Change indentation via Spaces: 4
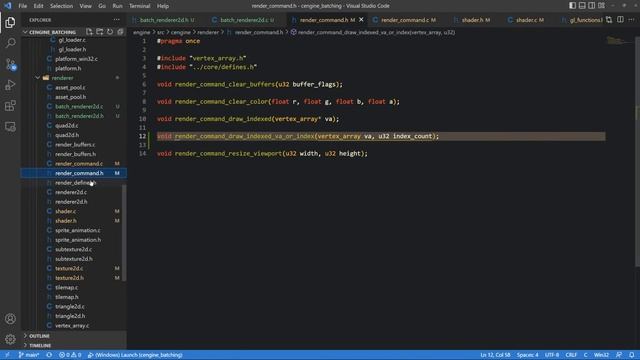This screenshot has height=360, width=640. tap(527, 355)
